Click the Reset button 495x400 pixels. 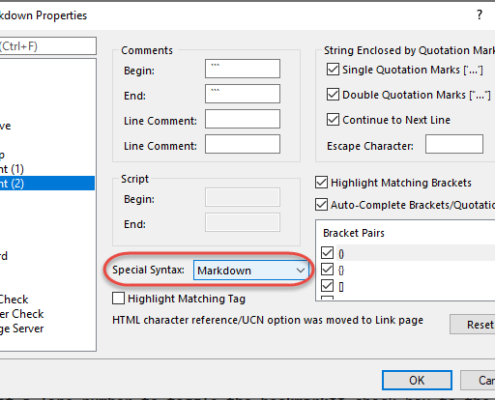472,324
